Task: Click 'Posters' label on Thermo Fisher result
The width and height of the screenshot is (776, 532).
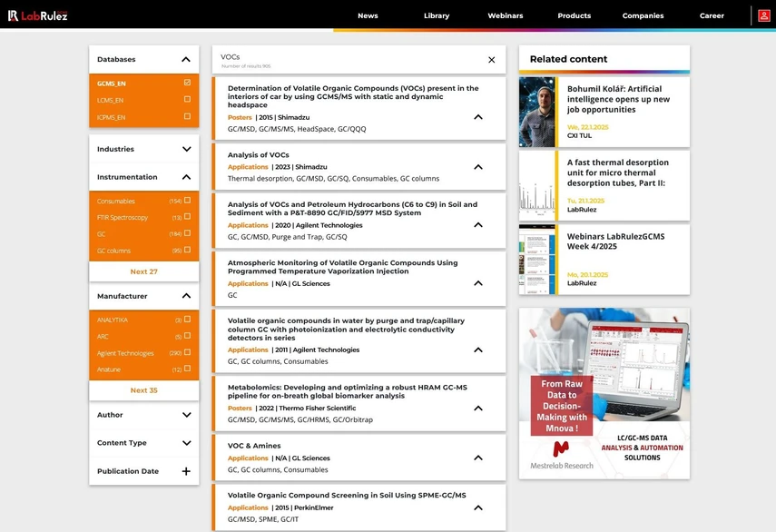Action: [x=240, y=409]
